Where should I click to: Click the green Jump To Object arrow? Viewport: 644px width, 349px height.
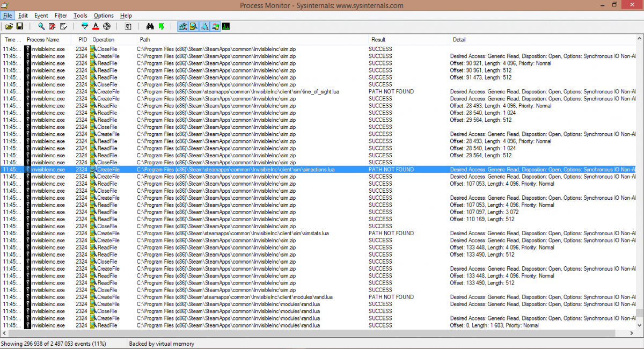tap(161, 26)
